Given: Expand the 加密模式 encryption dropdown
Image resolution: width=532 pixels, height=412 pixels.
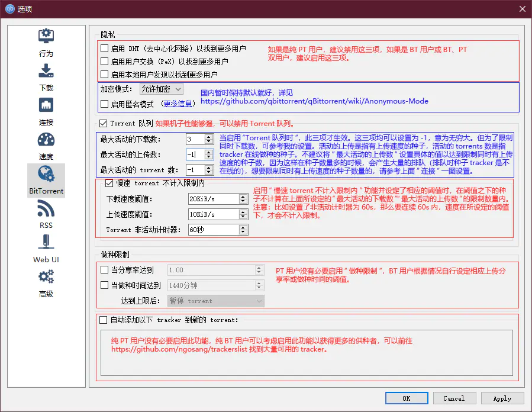Looking at the screenshot, I should (x=162, y=89).
